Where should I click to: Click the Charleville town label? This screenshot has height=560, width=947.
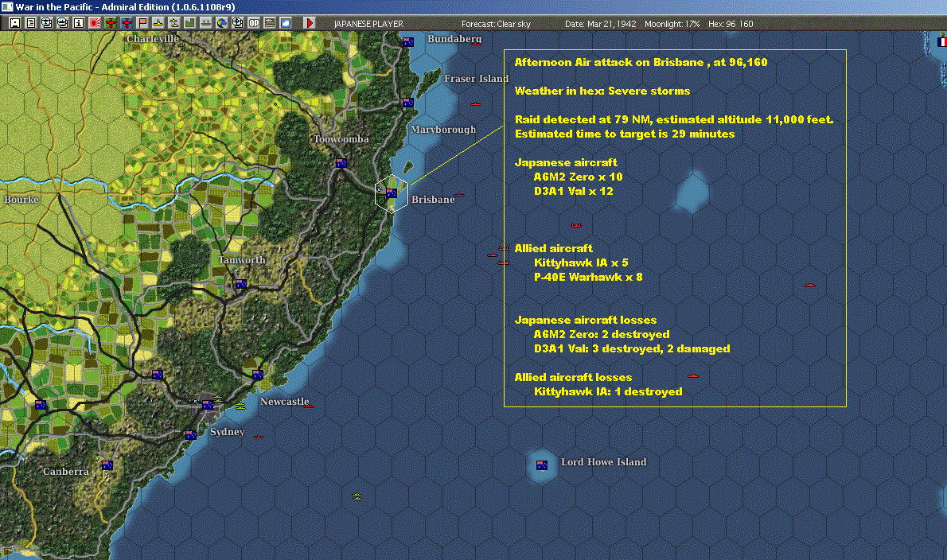(152, 39)
